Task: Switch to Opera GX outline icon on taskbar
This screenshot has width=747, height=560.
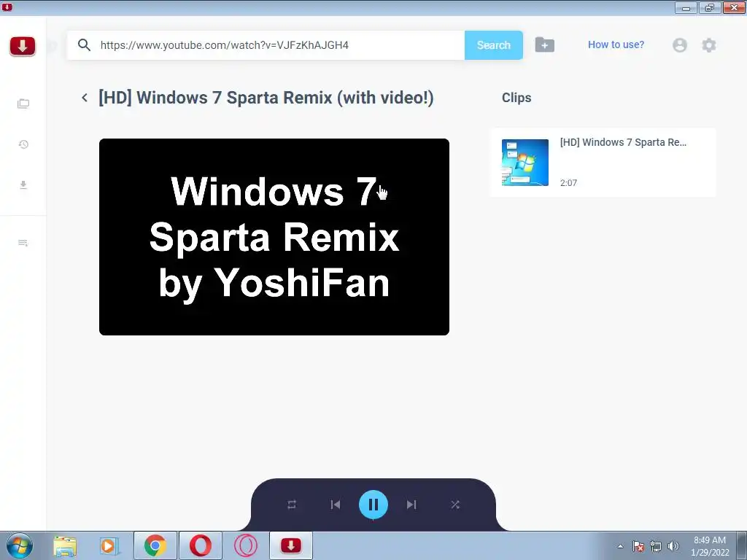Action: coord(246,545)
